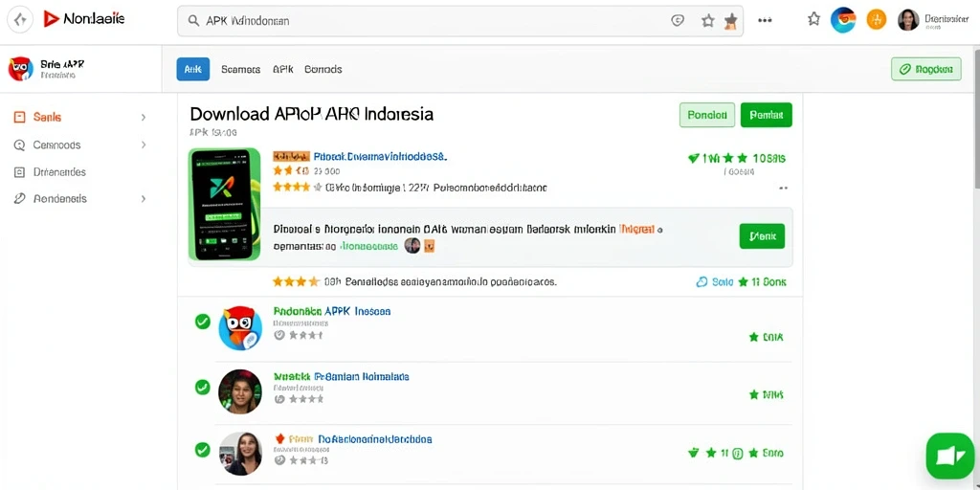Click the green link text under promo banner
980x490 pixels.
coord(368,246)
